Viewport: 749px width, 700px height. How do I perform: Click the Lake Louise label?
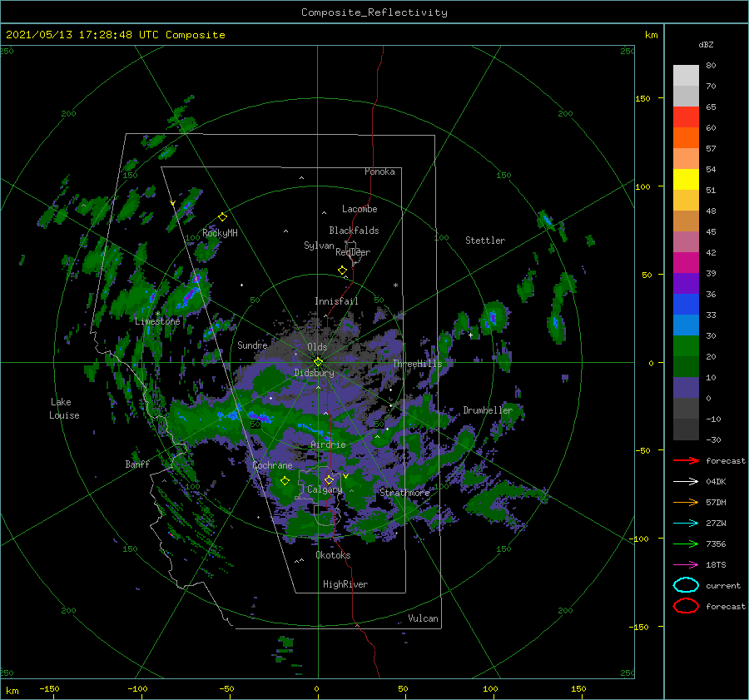pyautogui.click(x=64, y=409)
